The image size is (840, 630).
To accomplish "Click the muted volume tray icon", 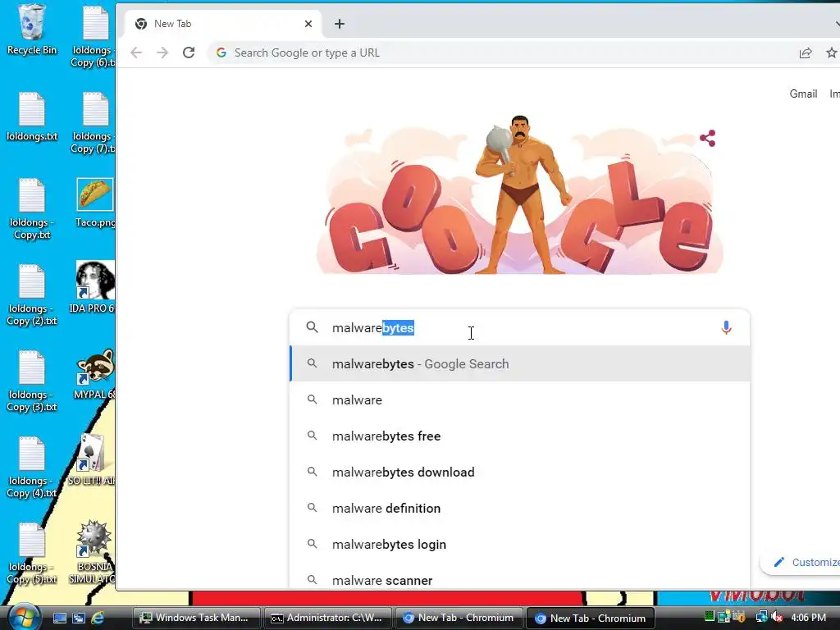I will (777, 618).
